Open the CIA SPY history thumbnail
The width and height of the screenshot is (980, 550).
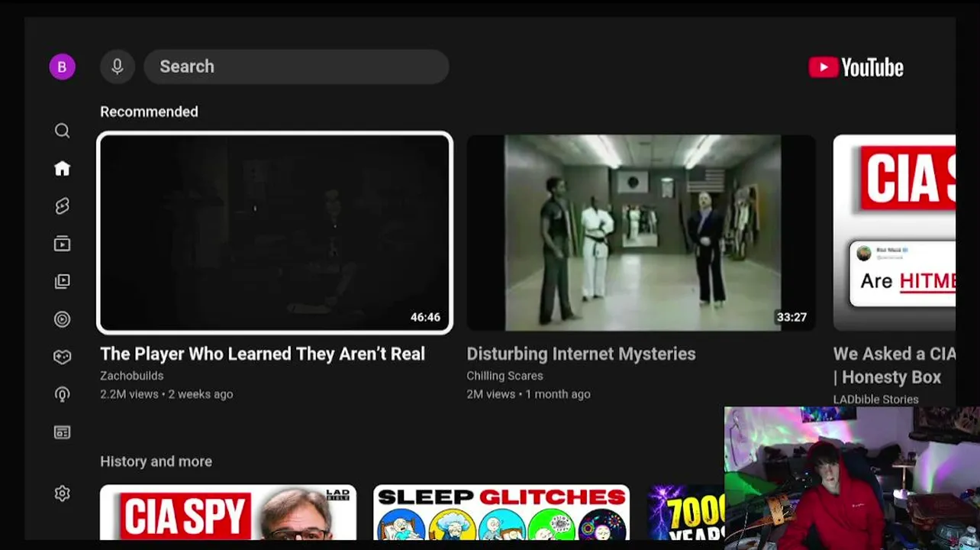point(228,512)
